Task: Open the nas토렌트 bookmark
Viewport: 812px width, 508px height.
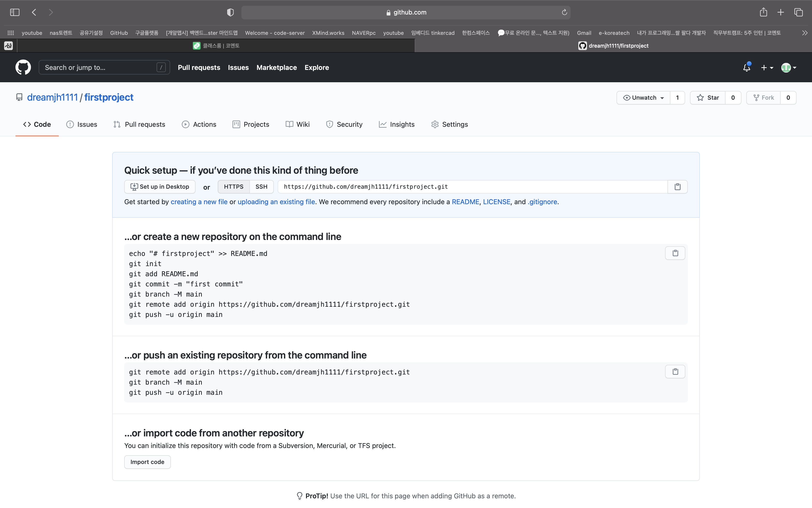Action: (x=61, y=33)
